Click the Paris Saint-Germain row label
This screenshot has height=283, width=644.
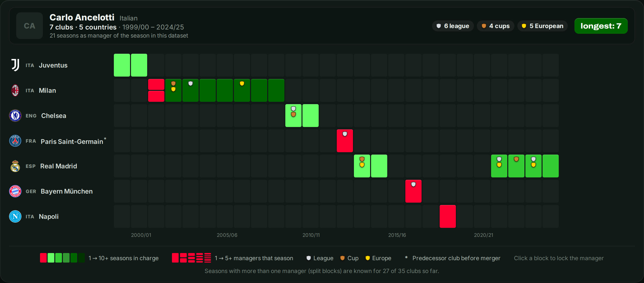(72, 141)
